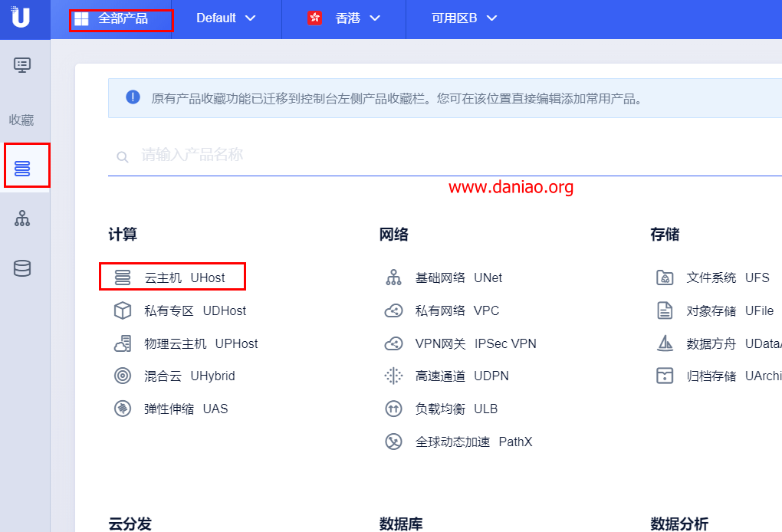Expand the 可用区B zone dropdown

[x=464, y=18]
